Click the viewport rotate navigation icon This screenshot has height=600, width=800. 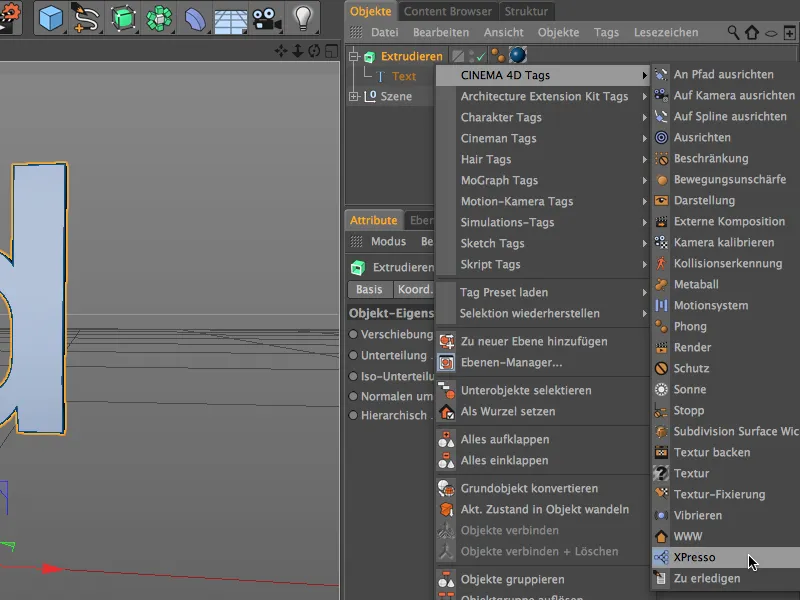314,51
